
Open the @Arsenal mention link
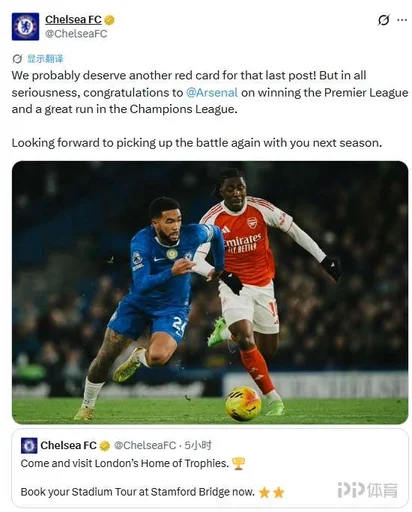(x=212, y=92)
